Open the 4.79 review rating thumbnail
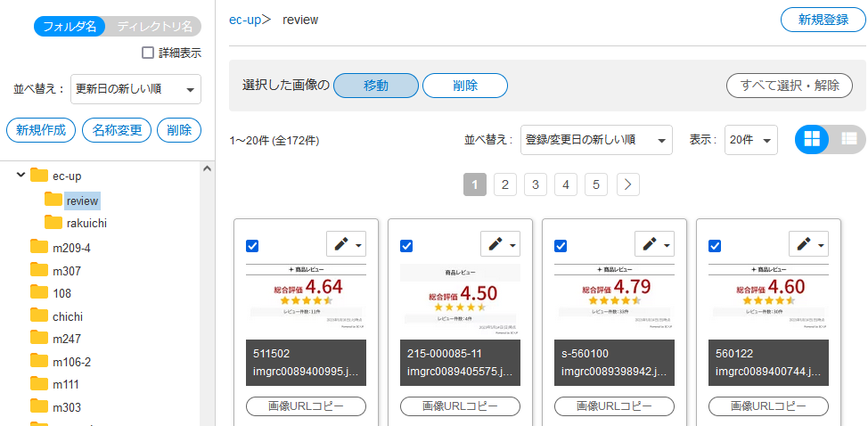 point(615,297)
